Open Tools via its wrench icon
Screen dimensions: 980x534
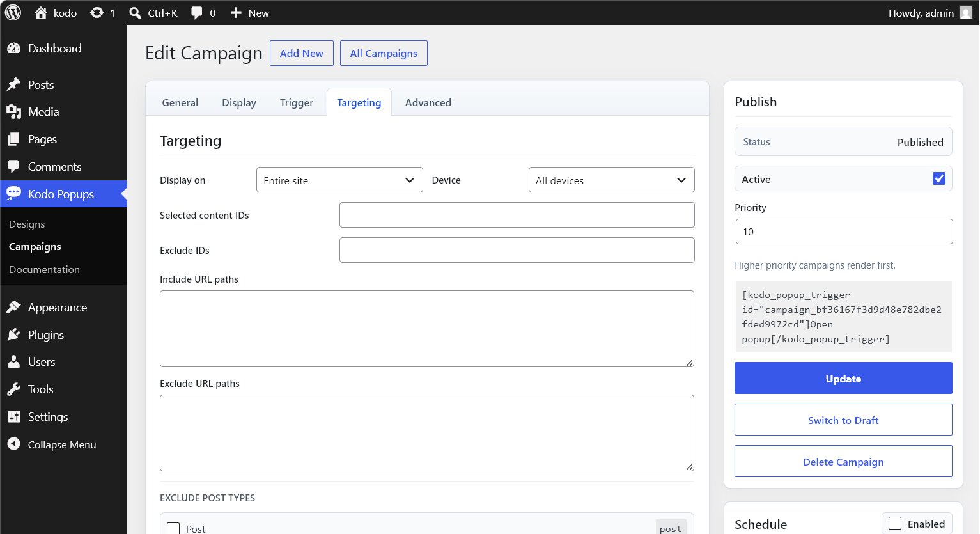[14, 389]
